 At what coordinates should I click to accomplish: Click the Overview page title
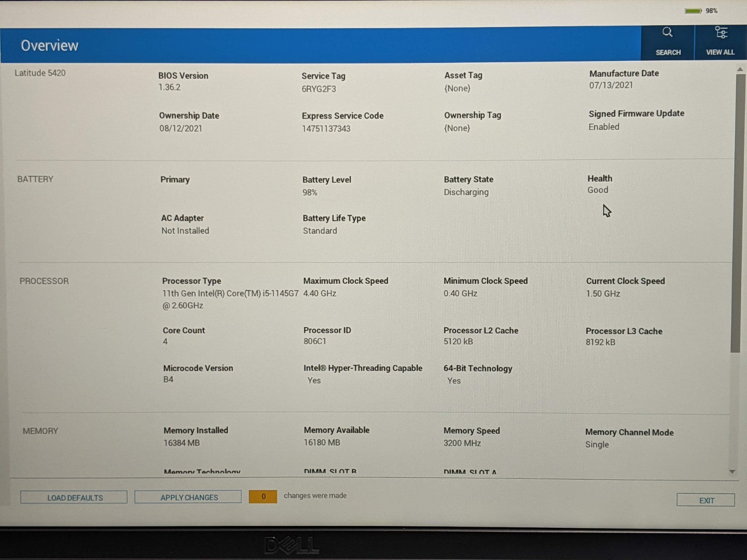49,46
